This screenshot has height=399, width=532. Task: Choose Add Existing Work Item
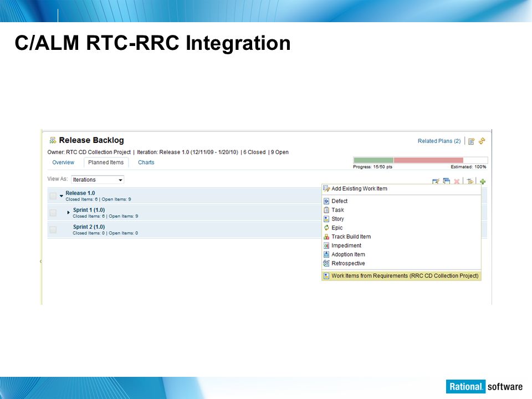pos(401,188)
